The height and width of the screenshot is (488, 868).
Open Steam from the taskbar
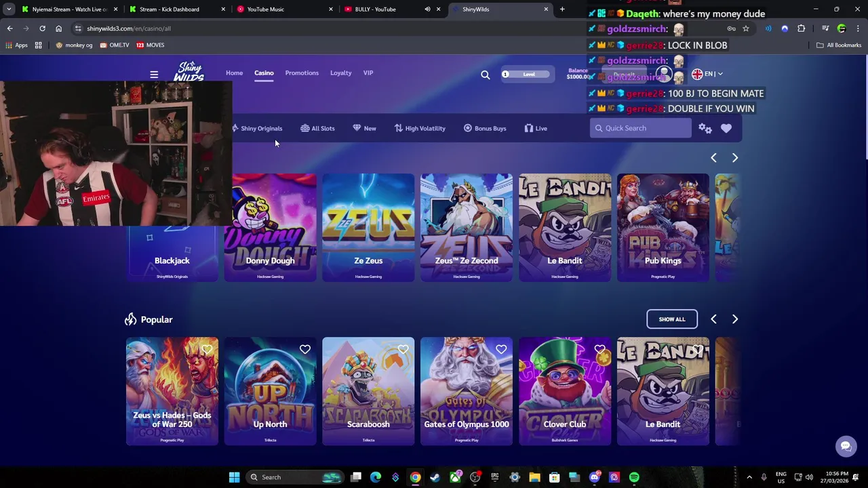point(435,477)
